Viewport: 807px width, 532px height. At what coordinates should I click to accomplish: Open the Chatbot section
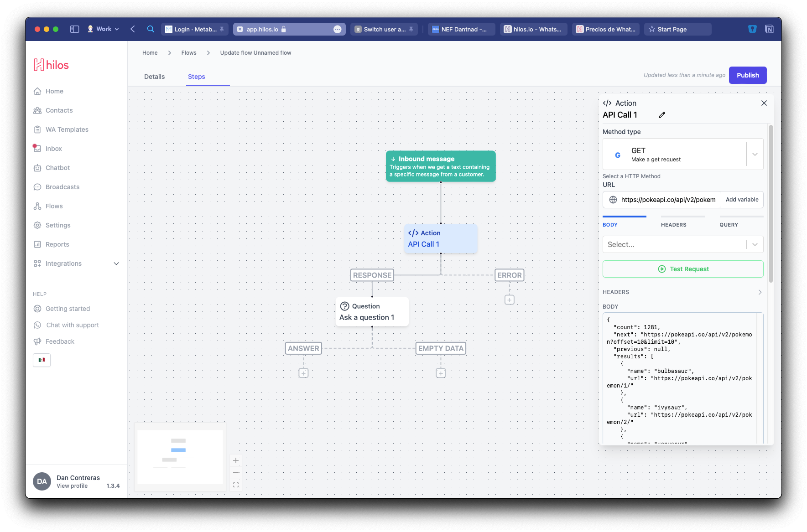[57, 167]
